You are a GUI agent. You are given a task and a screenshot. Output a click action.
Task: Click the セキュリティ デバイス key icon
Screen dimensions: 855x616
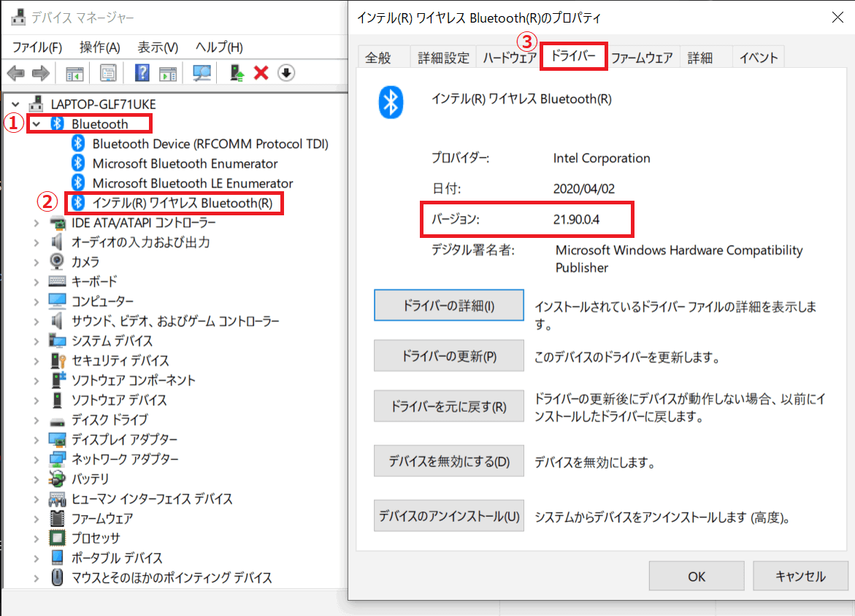57,361
